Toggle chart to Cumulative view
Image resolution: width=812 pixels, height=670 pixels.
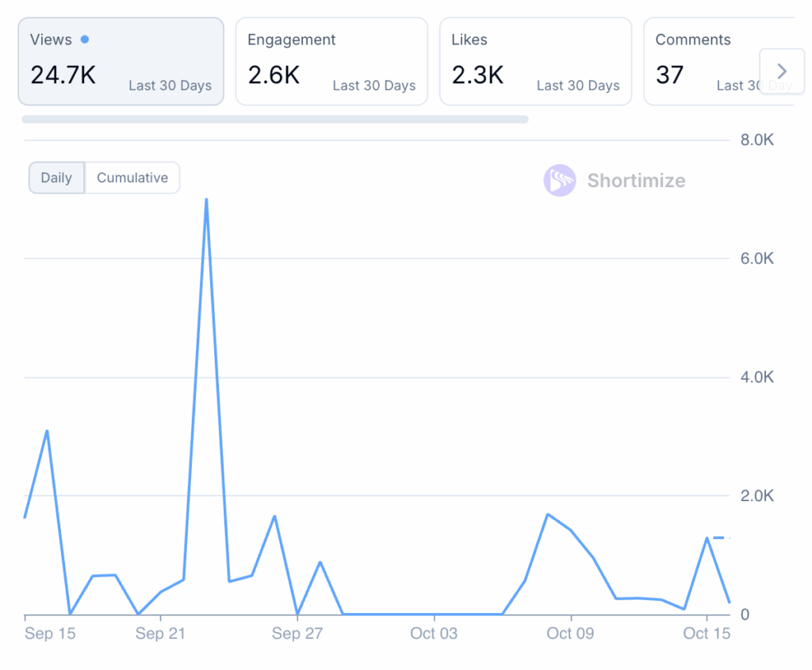132,178
